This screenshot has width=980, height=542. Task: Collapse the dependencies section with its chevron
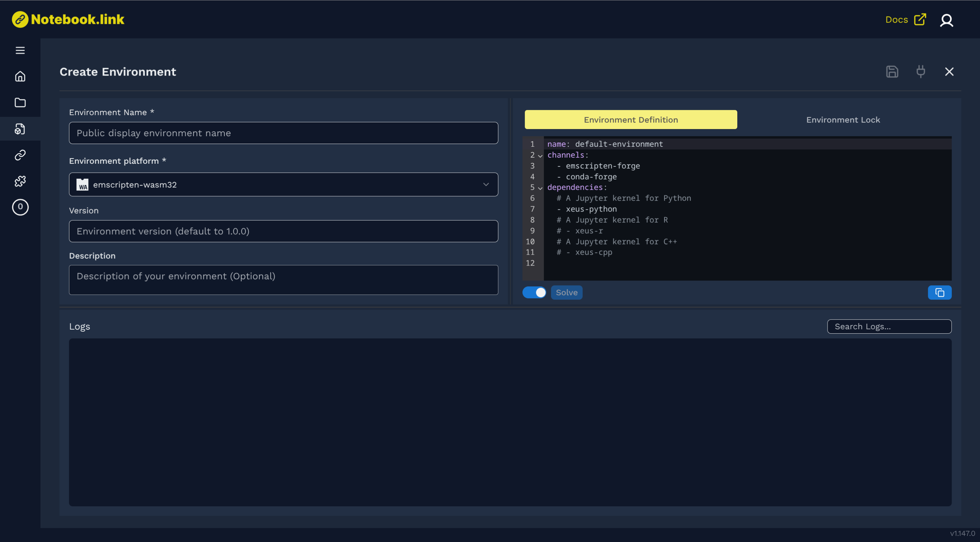(x=540, y=188)
